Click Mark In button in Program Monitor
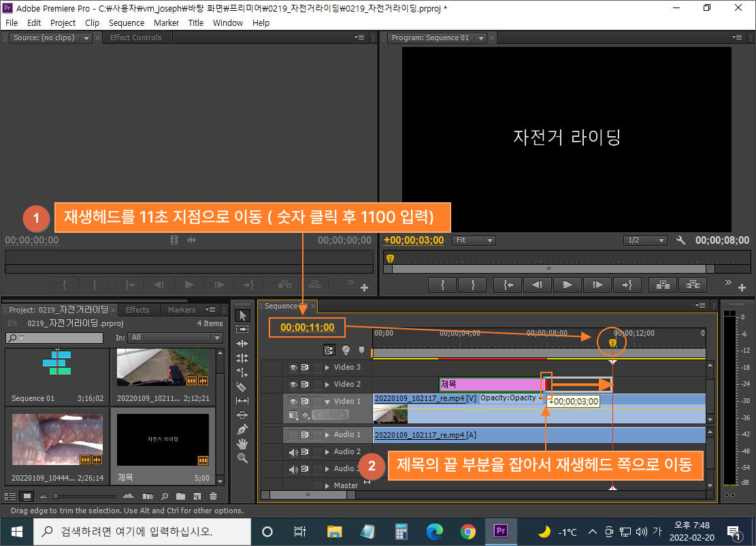This screenshot has width=756, height=546. pos(442,285)
